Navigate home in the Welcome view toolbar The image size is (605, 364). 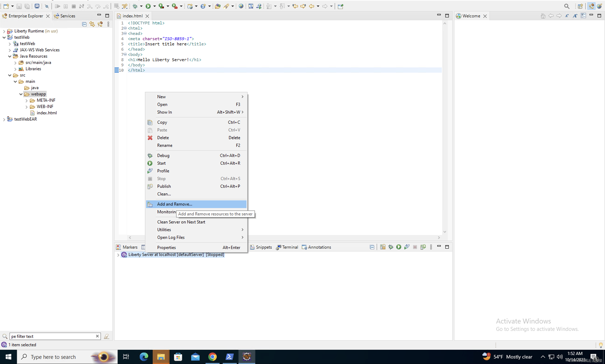click(543, 16)
